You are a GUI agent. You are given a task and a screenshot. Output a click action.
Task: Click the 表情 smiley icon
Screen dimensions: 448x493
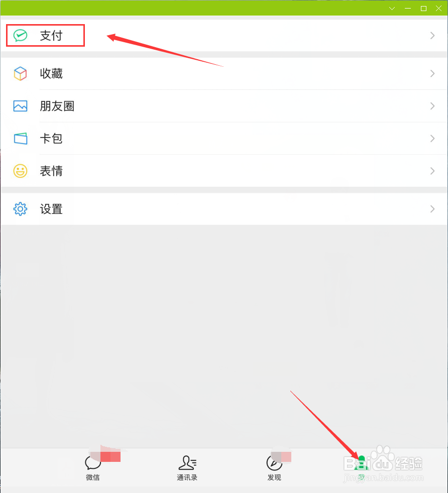(21, 171)
